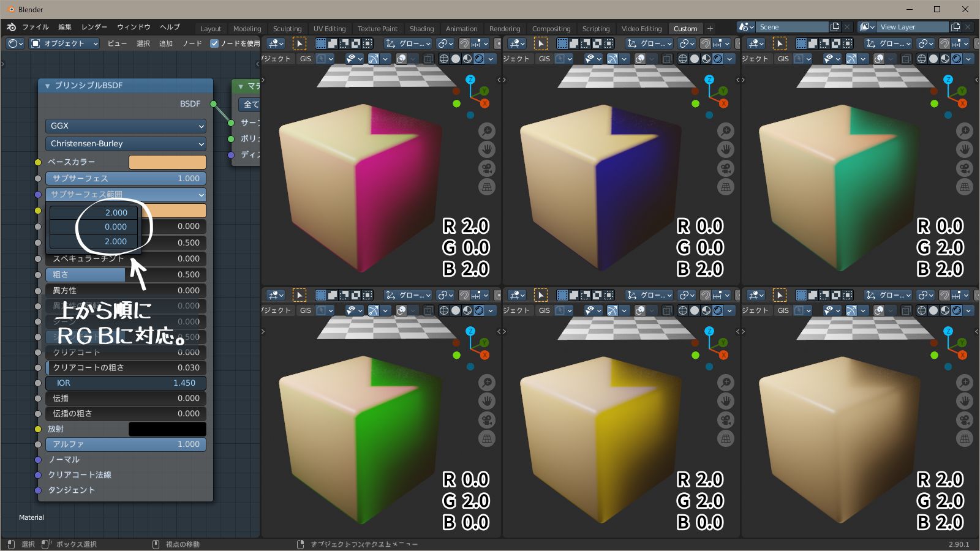The height and width of the screenshot is (551, 980).
Task: Choose rendered shading in green cube viewport
Action: click(479, 310)
